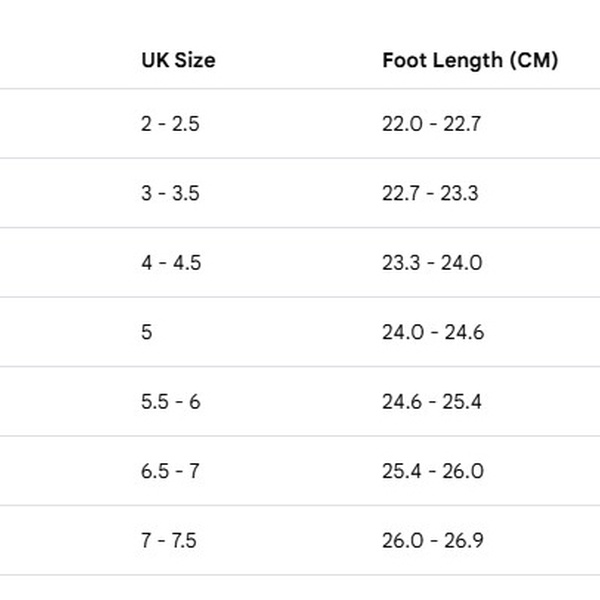This screenshot has height=600, width=600.
Task: Click the 24.0 - 24.6 foot length value
Action: pos(433,332)
